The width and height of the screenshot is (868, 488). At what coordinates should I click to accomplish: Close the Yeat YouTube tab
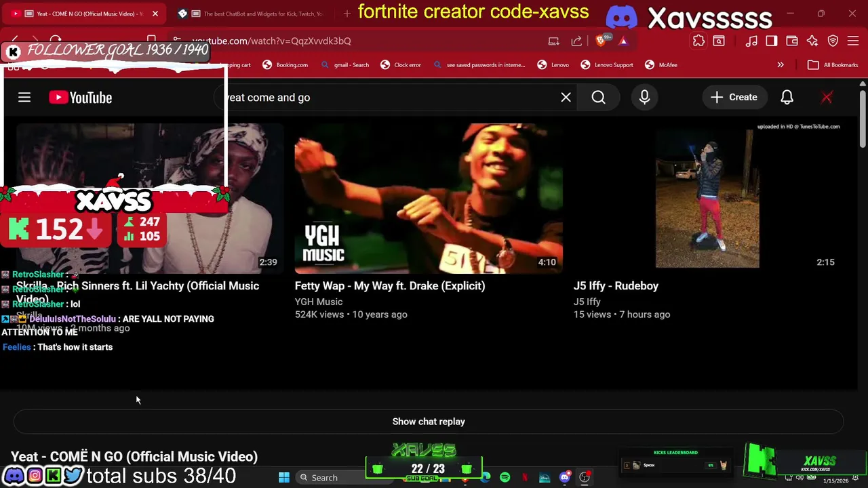click(155, 14)
